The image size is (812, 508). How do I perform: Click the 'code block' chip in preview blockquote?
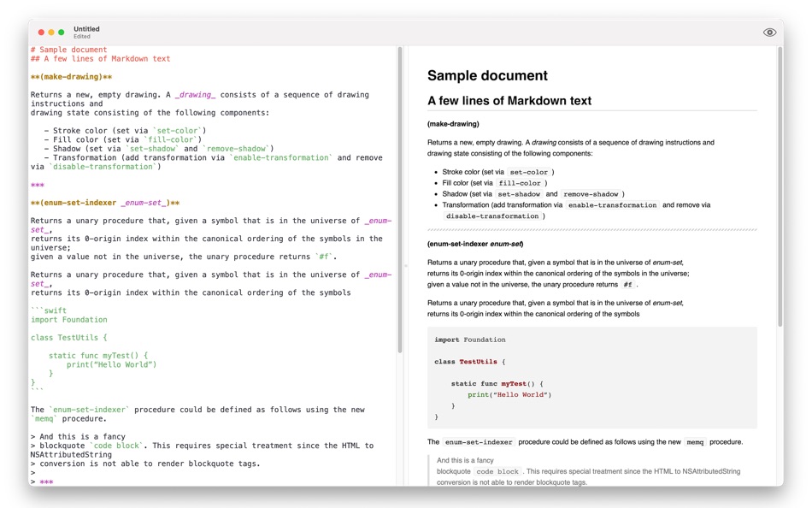click(497, 472)
